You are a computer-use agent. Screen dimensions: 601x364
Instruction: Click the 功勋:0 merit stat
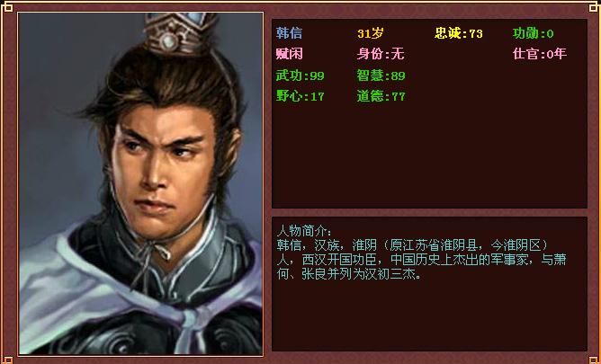tap(533, 33)
